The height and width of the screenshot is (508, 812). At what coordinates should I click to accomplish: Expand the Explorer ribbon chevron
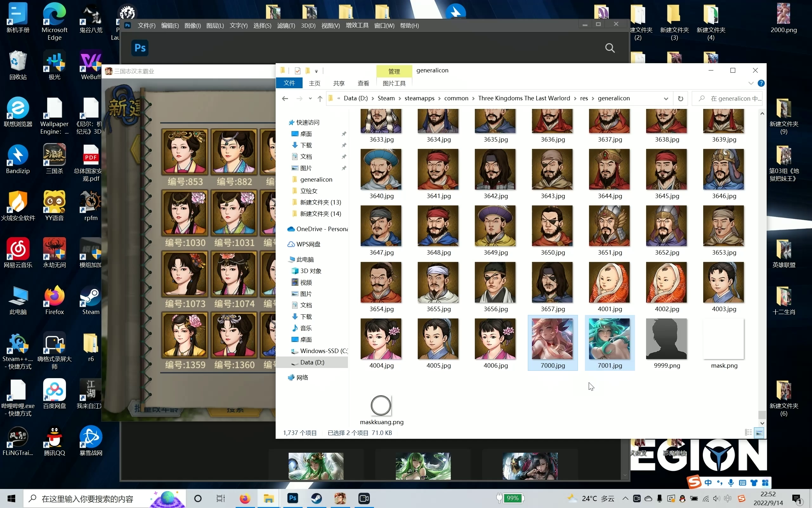click(750, 83)
